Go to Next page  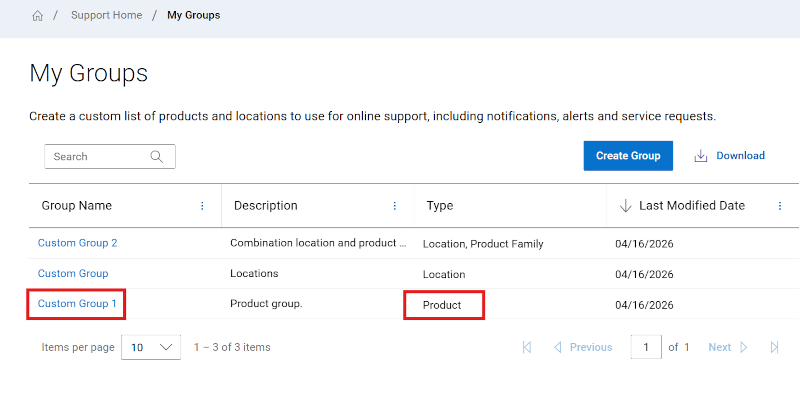coord(728,348)
